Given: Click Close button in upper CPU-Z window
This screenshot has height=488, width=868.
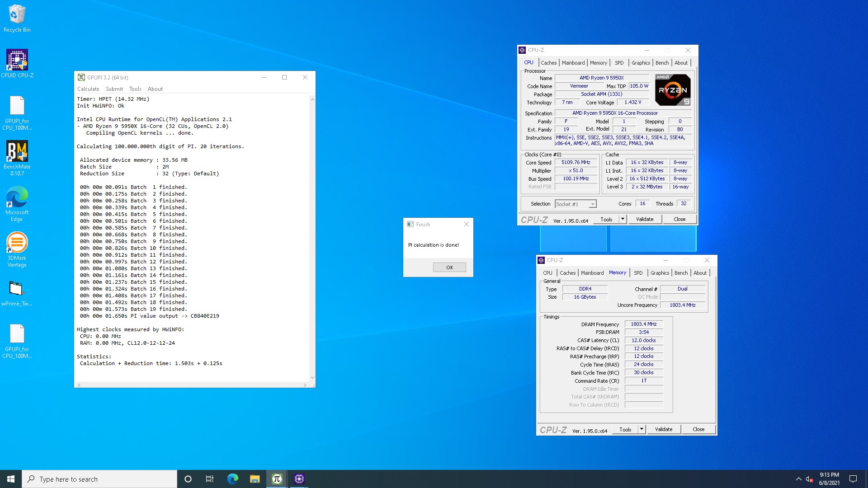Looking at the screenshot, I should tap(679, 220).
